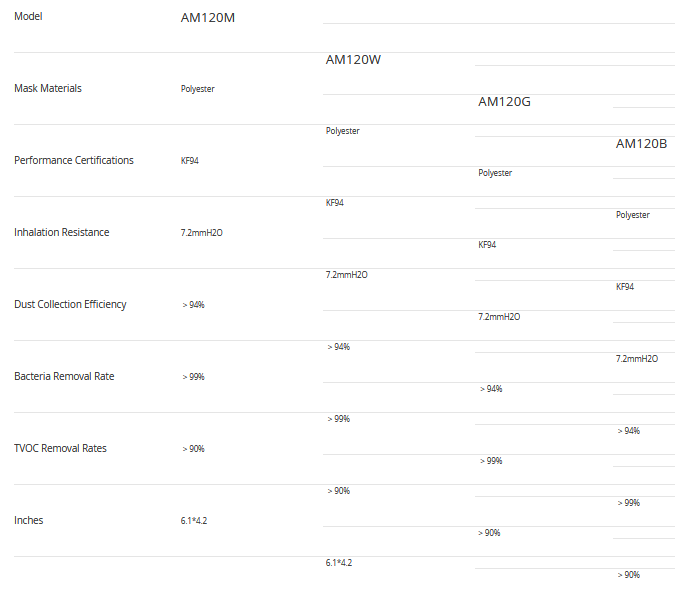Screen dimensions: 675x590
Task: Select KF94 value beside Performance Certifications
Action: [x=190, y=161]
